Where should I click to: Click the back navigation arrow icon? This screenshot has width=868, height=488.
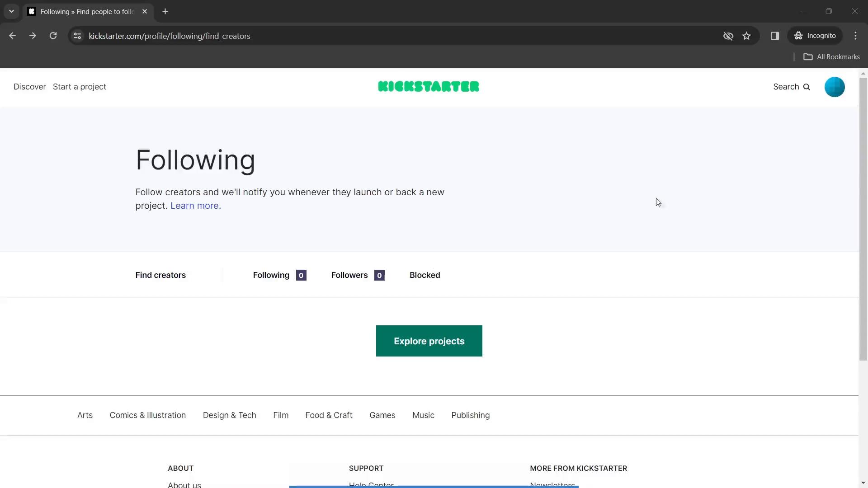click(x=13, y=36)
